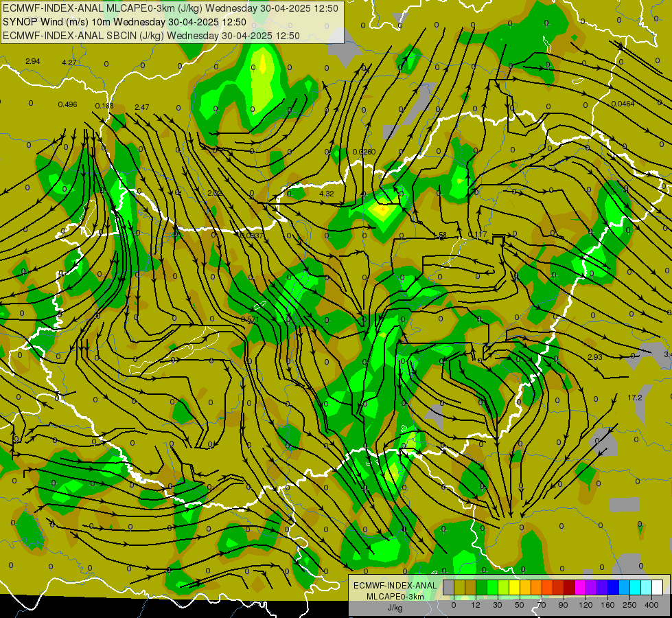
Task: Click the map value 0.188
Action: (x=104, y=106)
